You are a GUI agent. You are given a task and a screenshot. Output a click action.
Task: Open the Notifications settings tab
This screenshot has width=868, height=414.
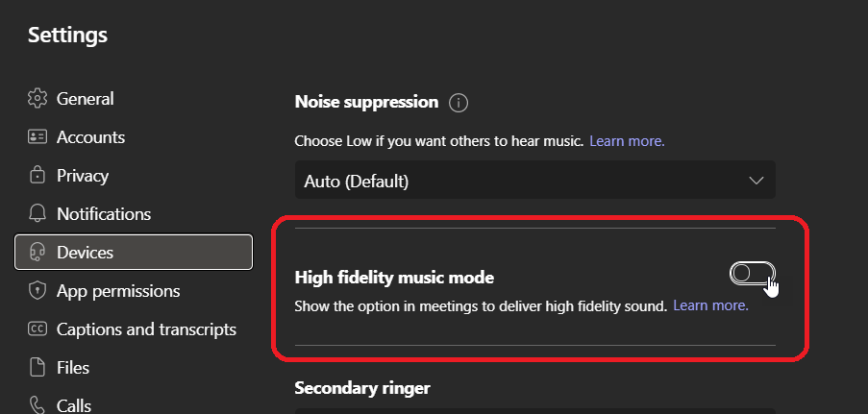(104, 214)
